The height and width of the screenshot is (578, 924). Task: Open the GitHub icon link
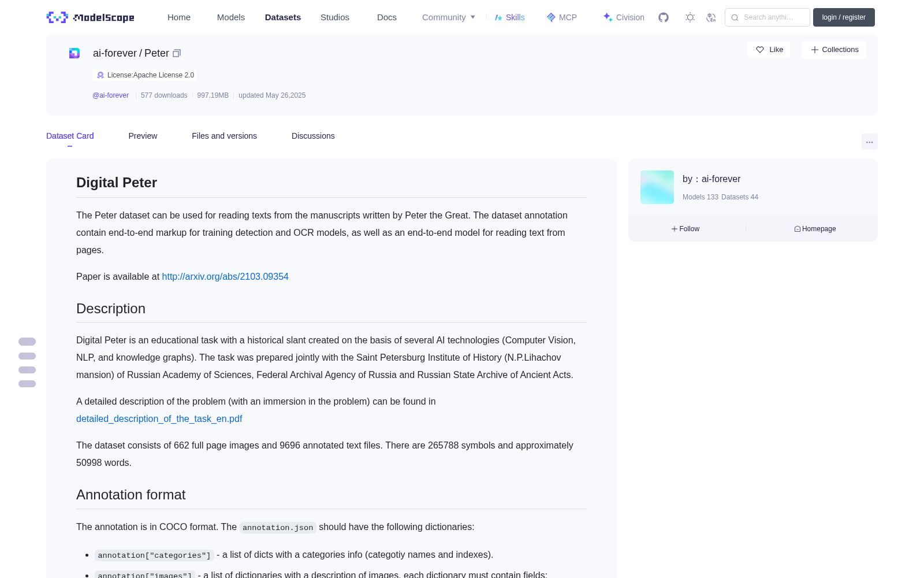pos(664,17)
